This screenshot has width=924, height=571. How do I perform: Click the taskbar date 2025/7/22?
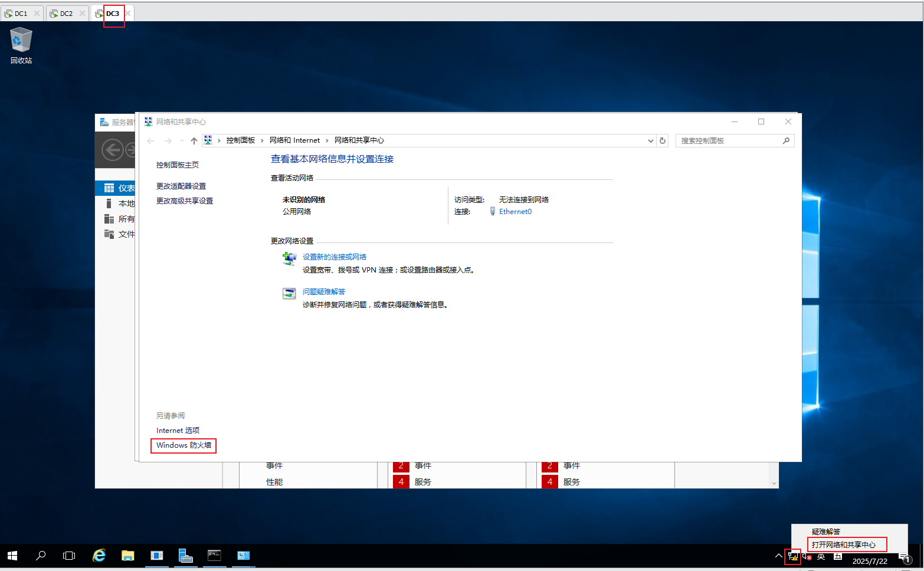pyautogui.click(x=870, y=562)
